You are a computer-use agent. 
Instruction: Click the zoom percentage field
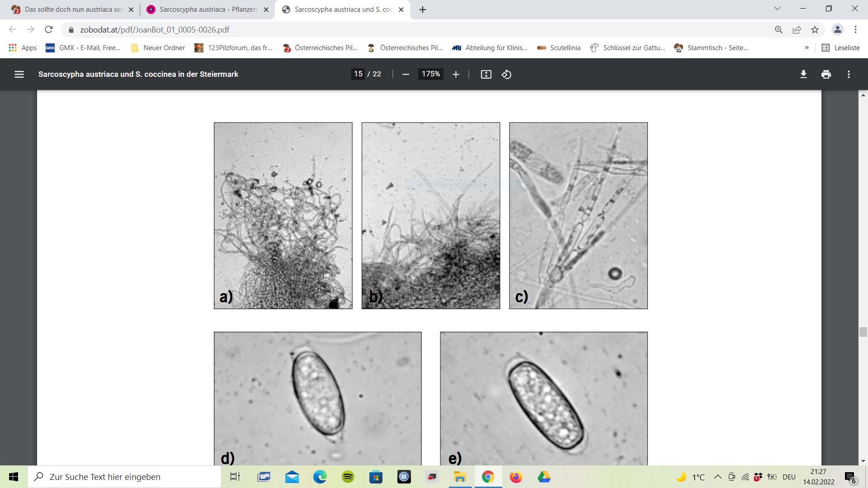430,74
